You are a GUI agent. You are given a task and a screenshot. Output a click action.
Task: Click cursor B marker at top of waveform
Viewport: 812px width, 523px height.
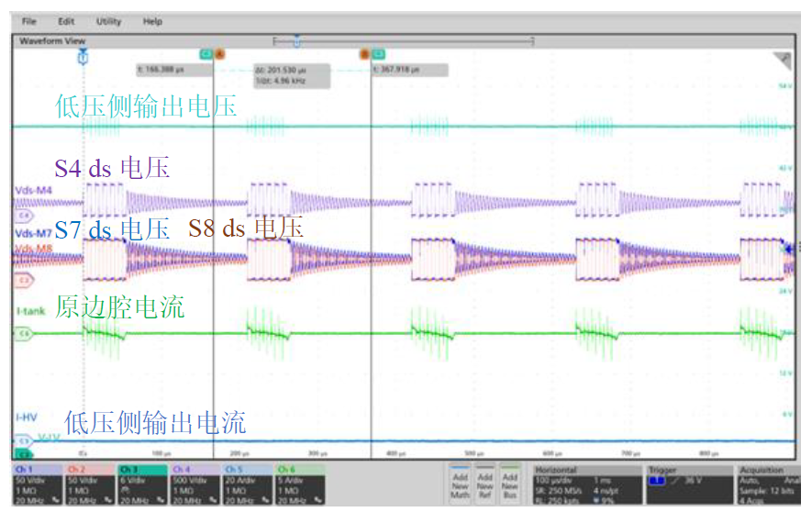364,55
